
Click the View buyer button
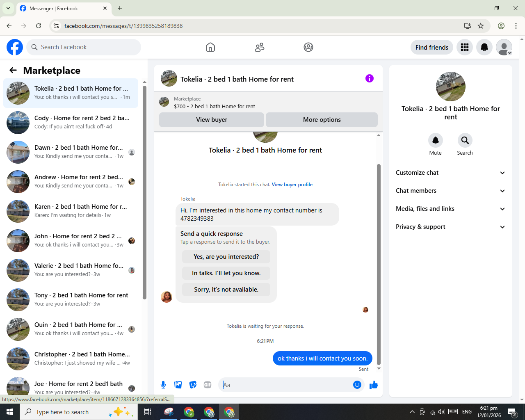[212, 120]
